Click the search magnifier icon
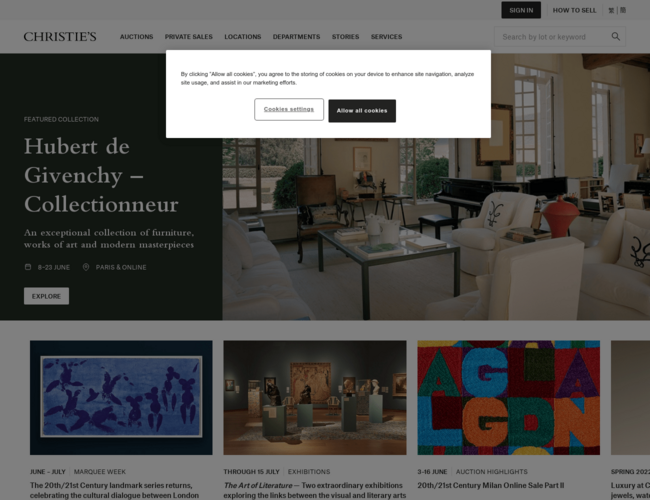The image size is (650, 500). (x=616, y=36)
